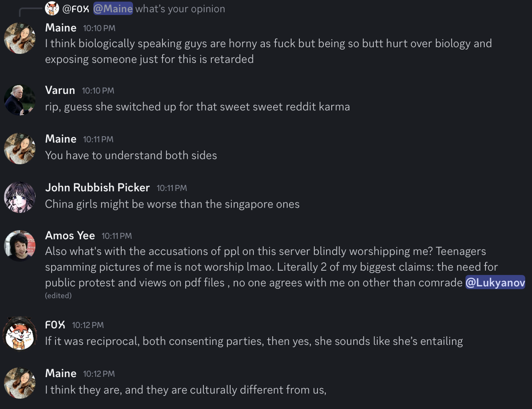Jump to the replied message "what's your opinion"
The image size is (532, 409).
(180, 9)
